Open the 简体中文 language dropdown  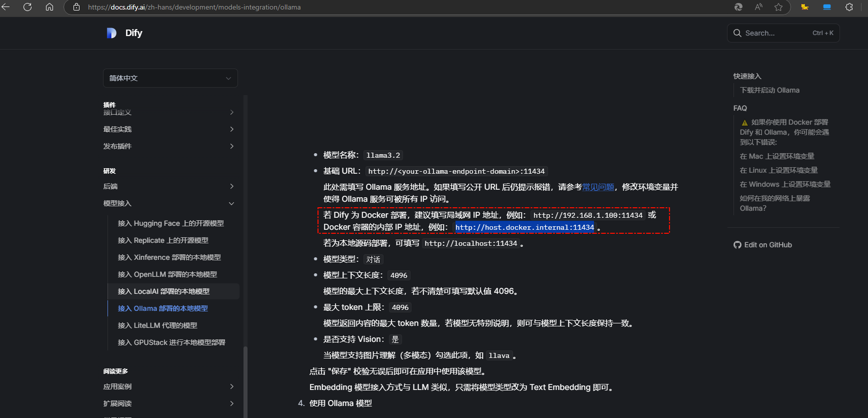click(170, 78)
